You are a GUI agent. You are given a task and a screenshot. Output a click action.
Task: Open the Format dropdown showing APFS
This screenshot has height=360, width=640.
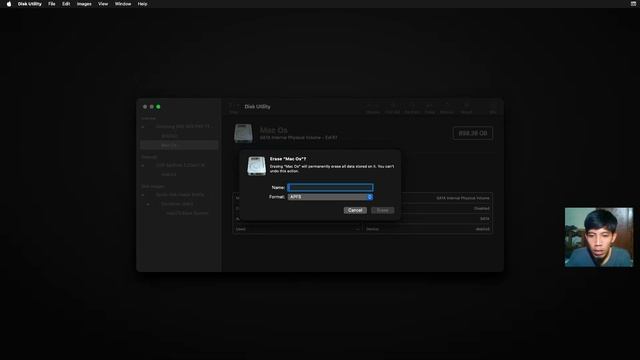click(x=330, y=197)
